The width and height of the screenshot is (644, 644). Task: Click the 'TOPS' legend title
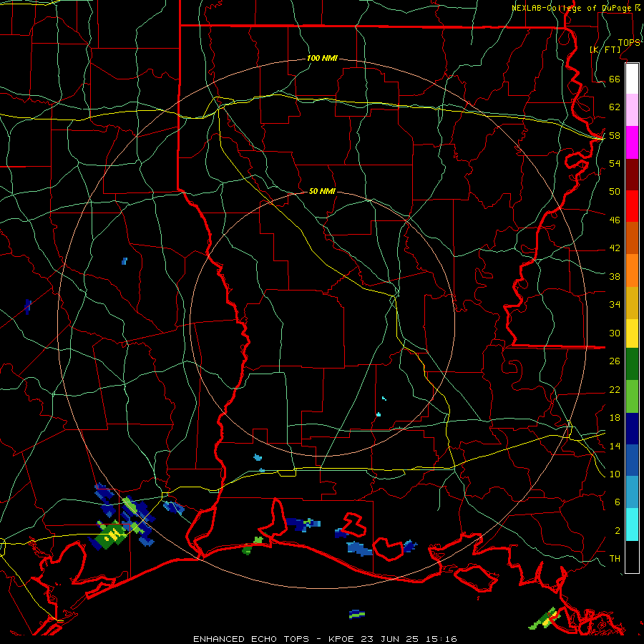pyautogui.click(x=629, y=43)
